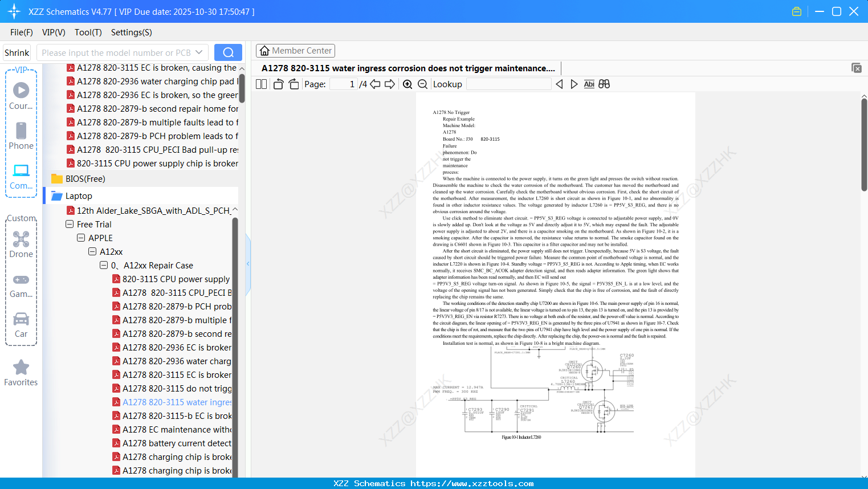Click the Lookup text field

[x=509, y=84]
